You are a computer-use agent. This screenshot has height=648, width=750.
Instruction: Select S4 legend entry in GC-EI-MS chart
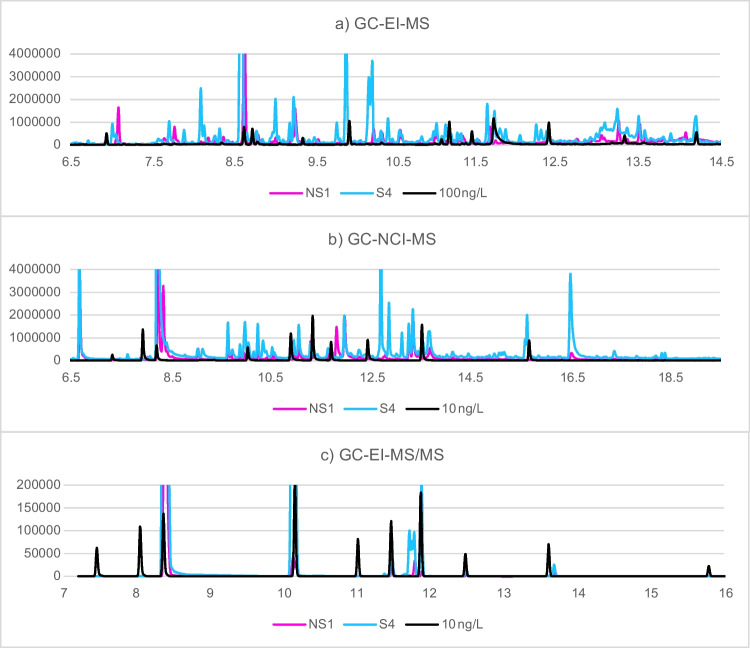366,193
